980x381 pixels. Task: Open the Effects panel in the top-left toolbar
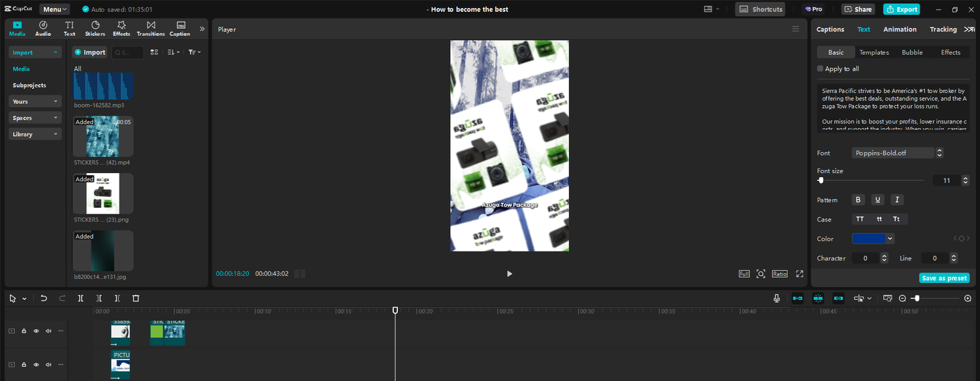tap(122, 29)
